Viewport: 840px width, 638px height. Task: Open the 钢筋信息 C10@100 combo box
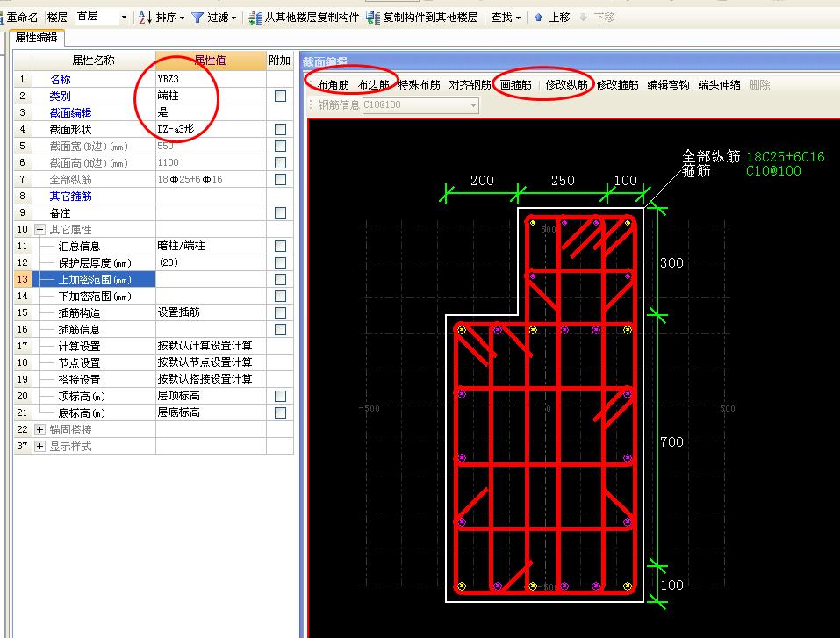coord(420,105)
